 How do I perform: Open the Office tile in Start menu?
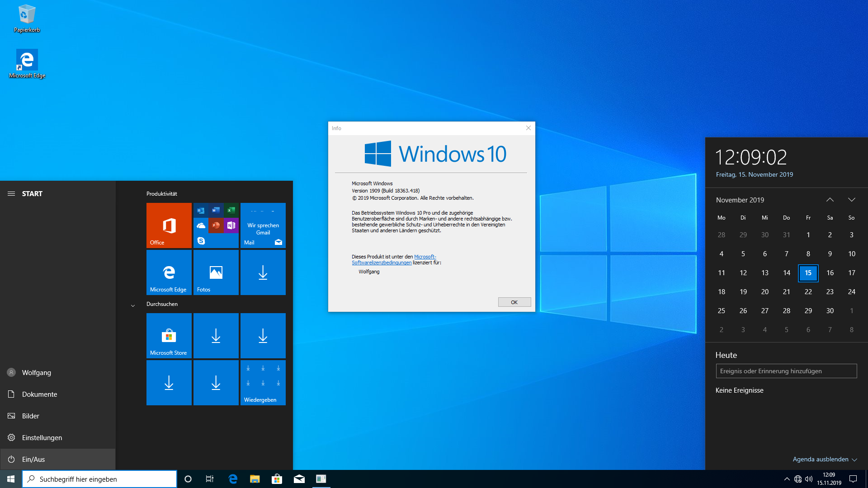[x=169, y=225]
